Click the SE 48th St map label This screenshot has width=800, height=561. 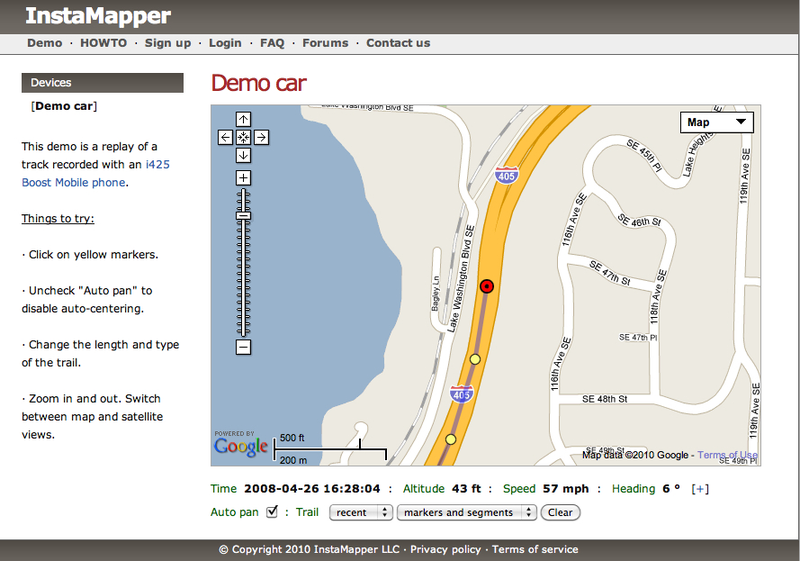(x=605, y=399)
